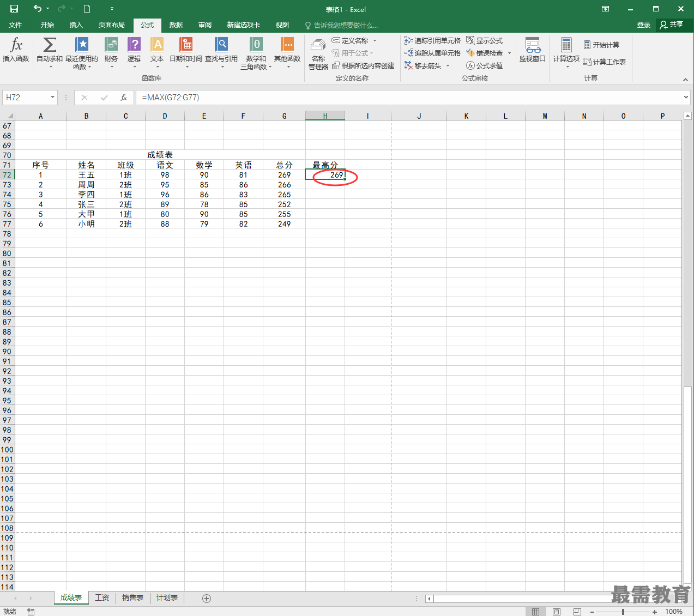This screenshot has width=694, height=616.
Task: Switch to the Data (数据) tab
Action: (x=176, y=25)
